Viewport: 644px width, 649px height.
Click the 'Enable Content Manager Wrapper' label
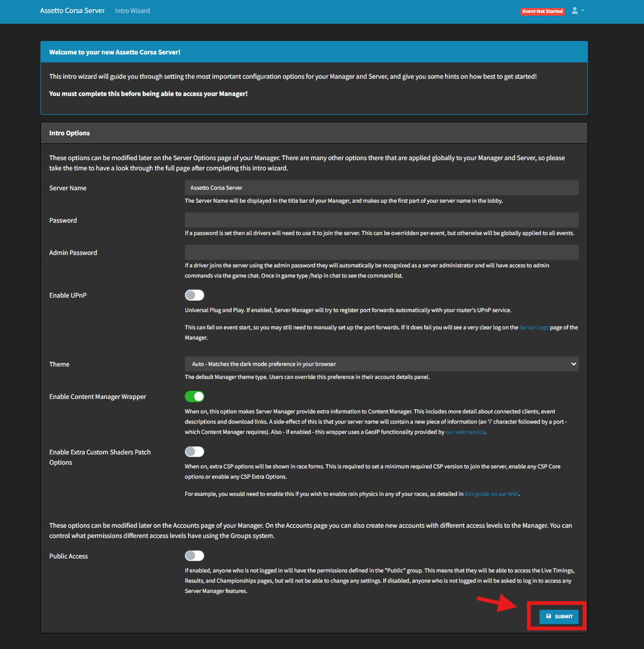coord(98,397)
